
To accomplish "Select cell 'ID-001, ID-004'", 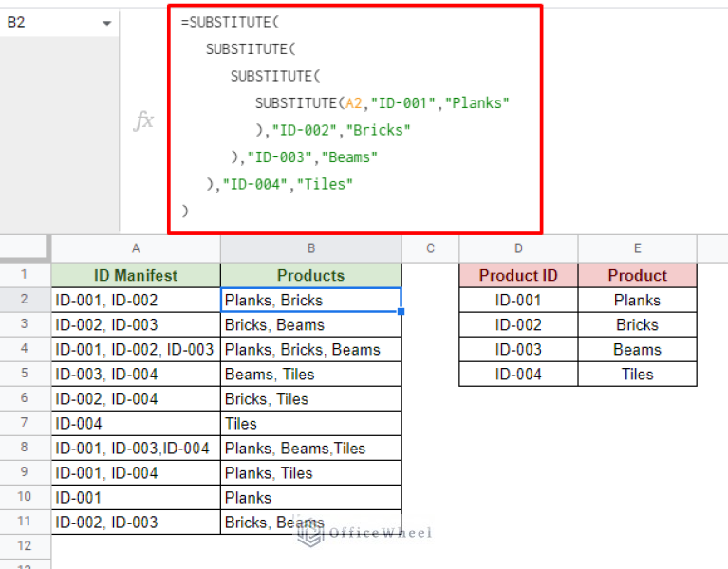I will tap(136, 472).
